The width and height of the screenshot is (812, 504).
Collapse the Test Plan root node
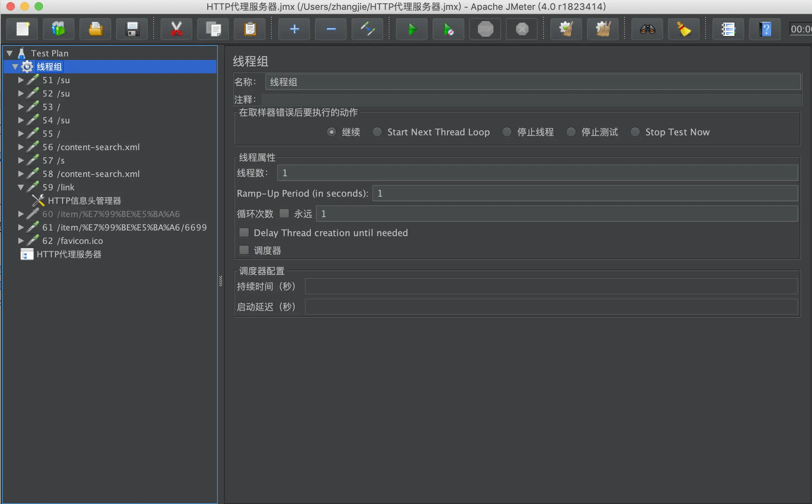(10, 53)
